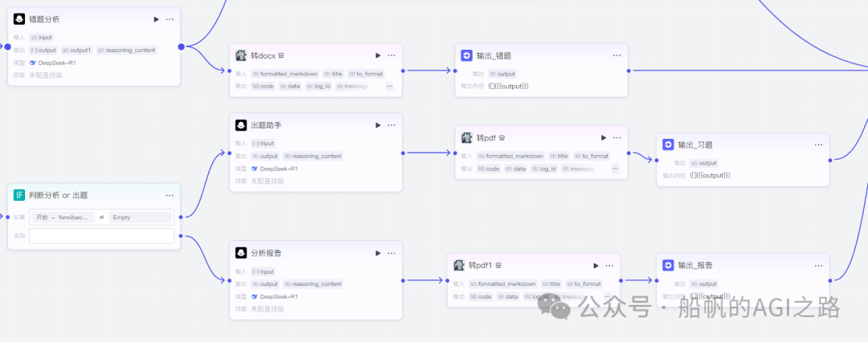Click the 错题分析 node output port
Screen dimensions: 868x342
pos(181,47)
